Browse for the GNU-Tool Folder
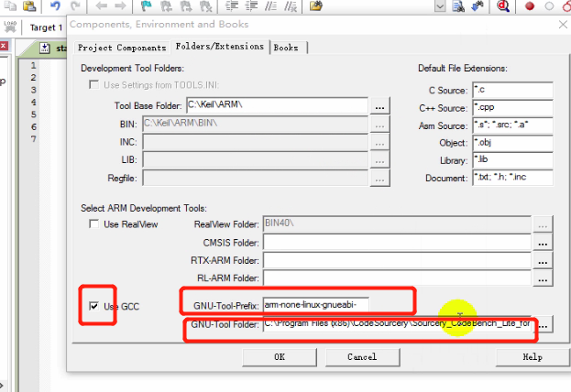Viewport: 571px width, 392px height. point(544,325)
